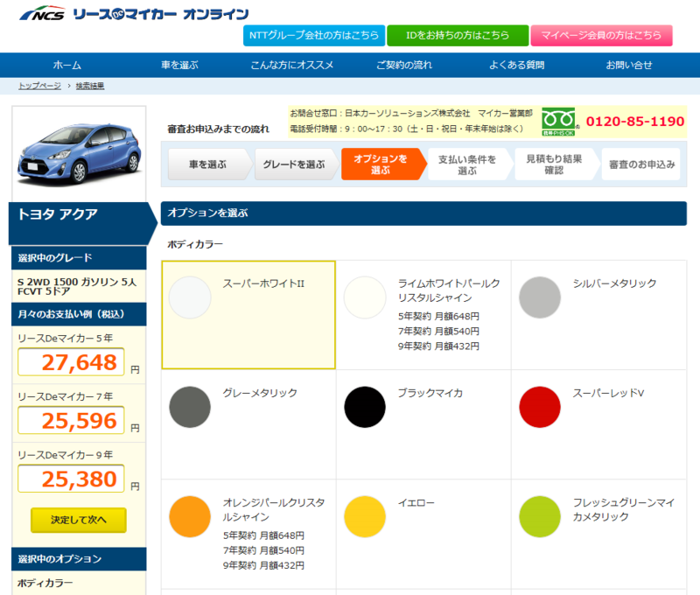Click the blue Toyota Aqua car thumbnail
The width and height of the screenshot is (700, 595).
[x=77, y=149]
